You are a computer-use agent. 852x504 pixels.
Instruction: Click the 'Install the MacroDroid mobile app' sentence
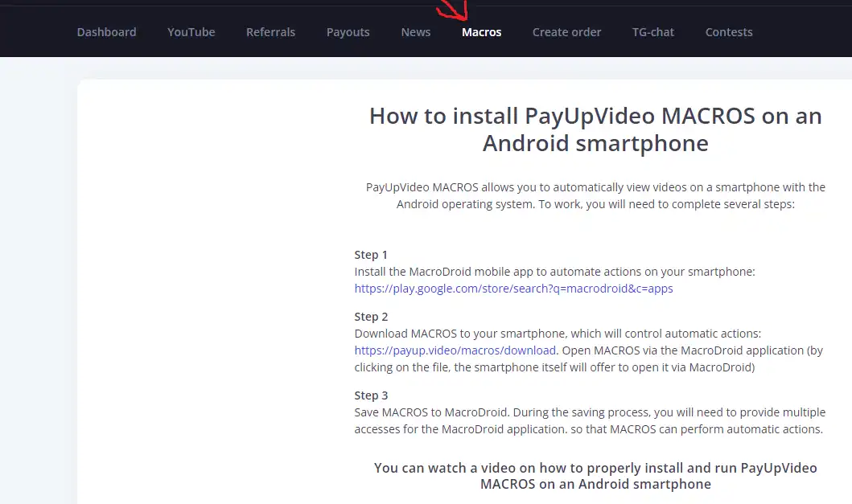point(555,272)
